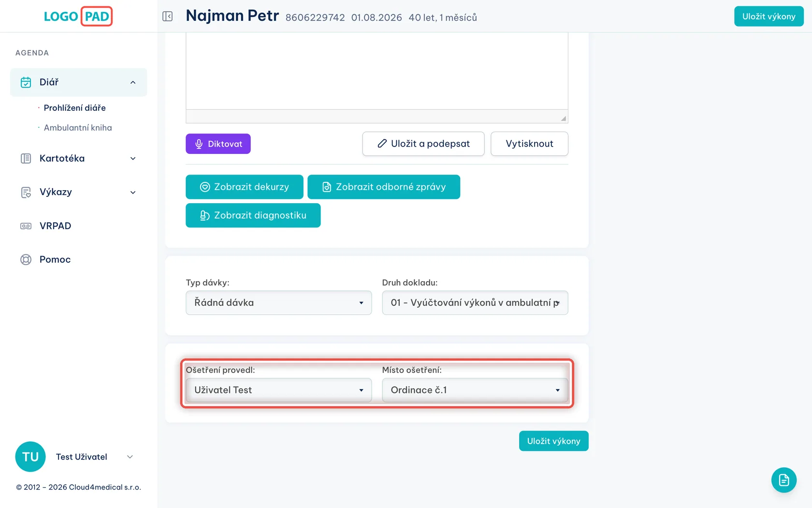Start dictation with Diktovat button

pyautogui.click(x=218, y=144)
